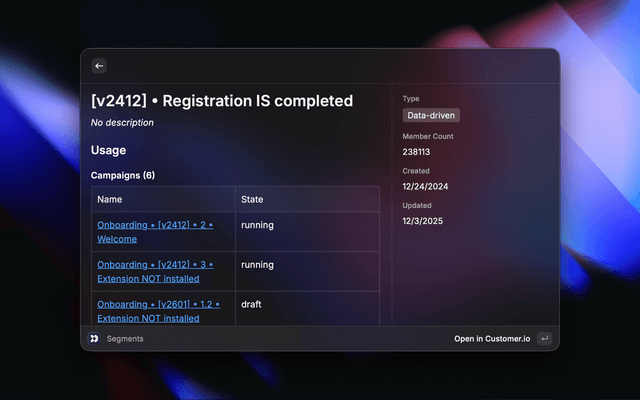Click running state of Welcome campaign
The height and width of the screenshot is (400, 640).
click(257, 225)
